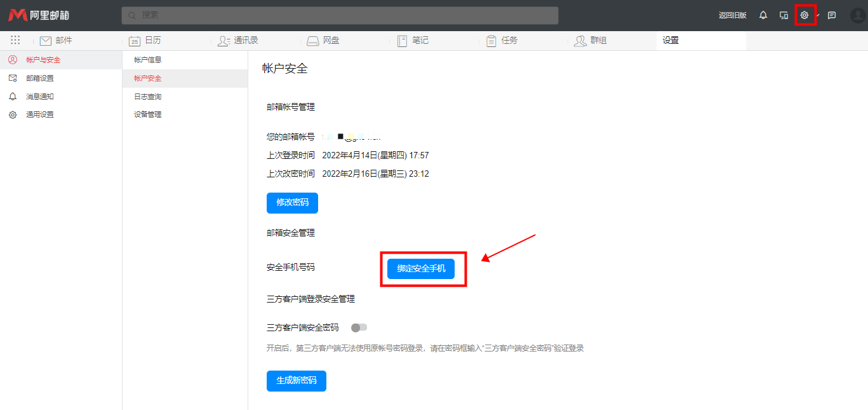Open the feedback message icon in header
The image size is (868, 410).
[x=832, y=15]
